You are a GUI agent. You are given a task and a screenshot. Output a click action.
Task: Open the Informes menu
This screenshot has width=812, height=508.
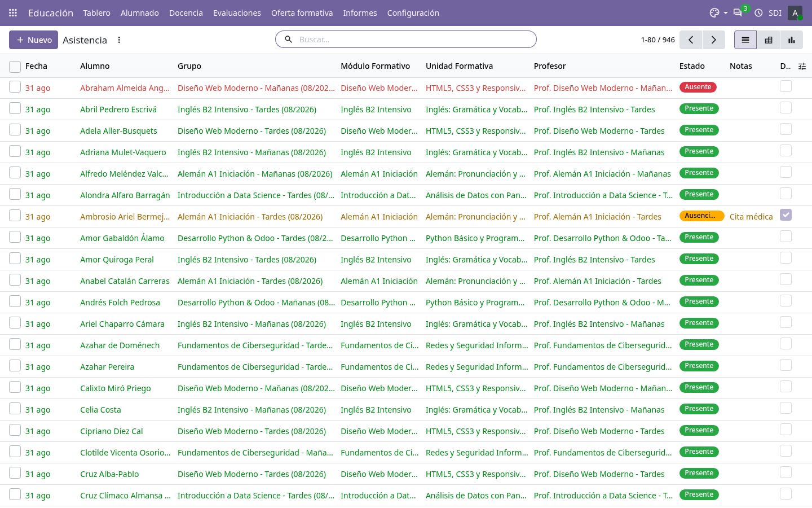pos(360,13)
